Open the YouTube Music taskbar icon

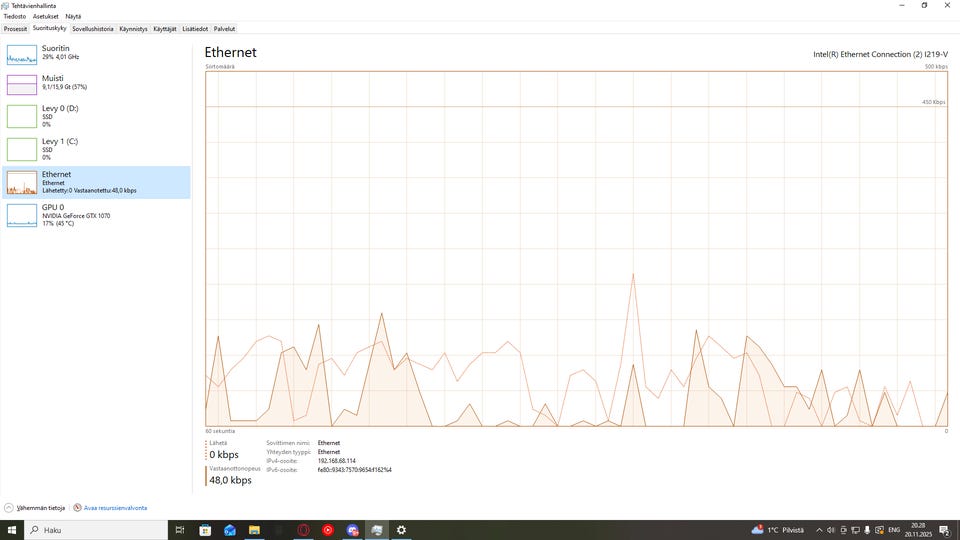328,530
